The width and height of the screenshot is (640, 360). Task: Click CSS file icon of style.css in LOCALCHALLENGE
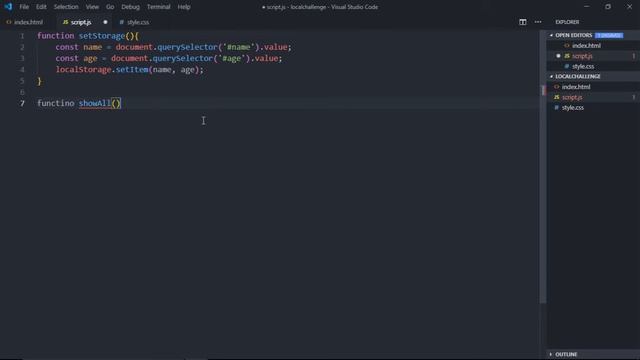556,108
